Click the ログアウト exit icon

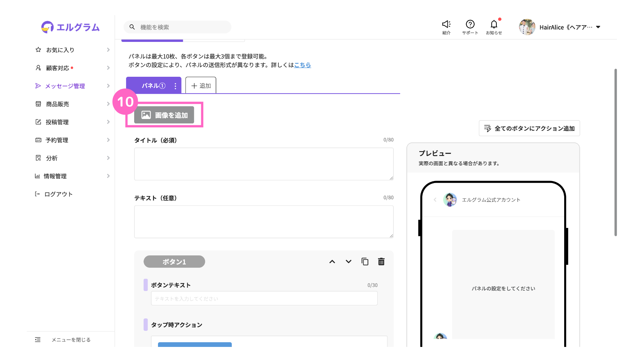(x=37, y=194)
